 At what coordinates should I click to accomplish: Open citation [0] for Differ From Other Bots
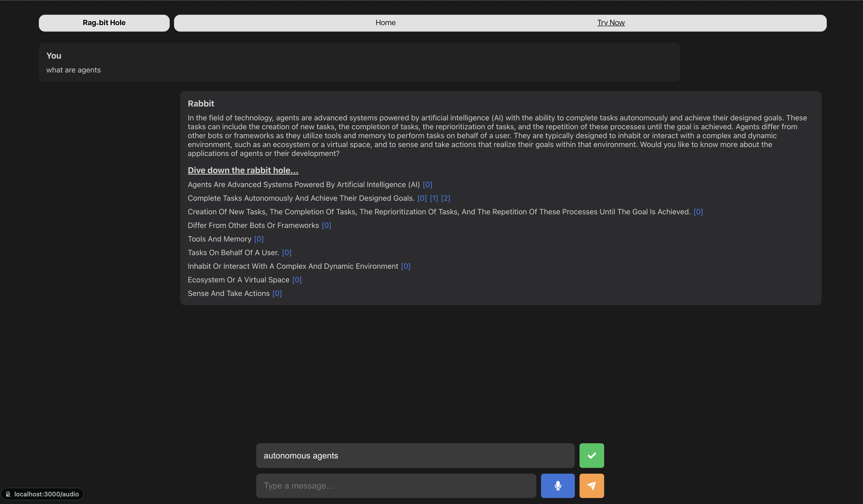pos(326,226)
